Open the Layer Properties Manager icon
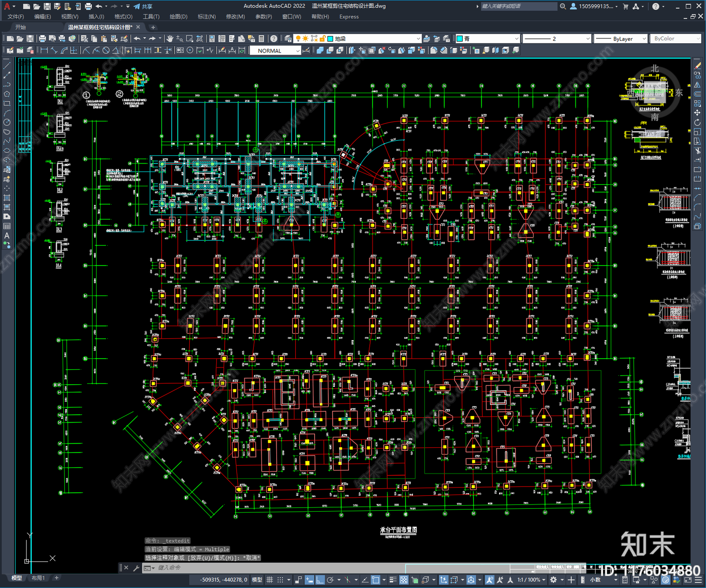 tap(288, 39)
